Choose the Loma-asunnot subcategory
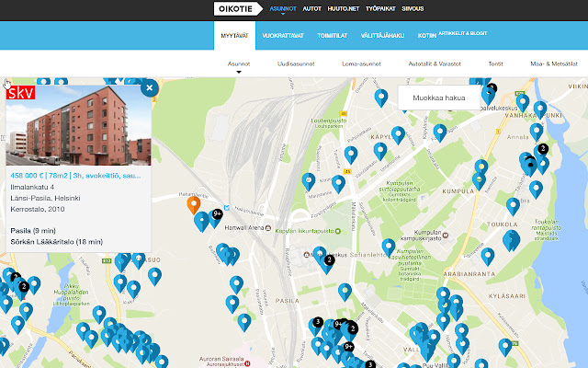Screen dimensions: 588x368 pos(359,64)
